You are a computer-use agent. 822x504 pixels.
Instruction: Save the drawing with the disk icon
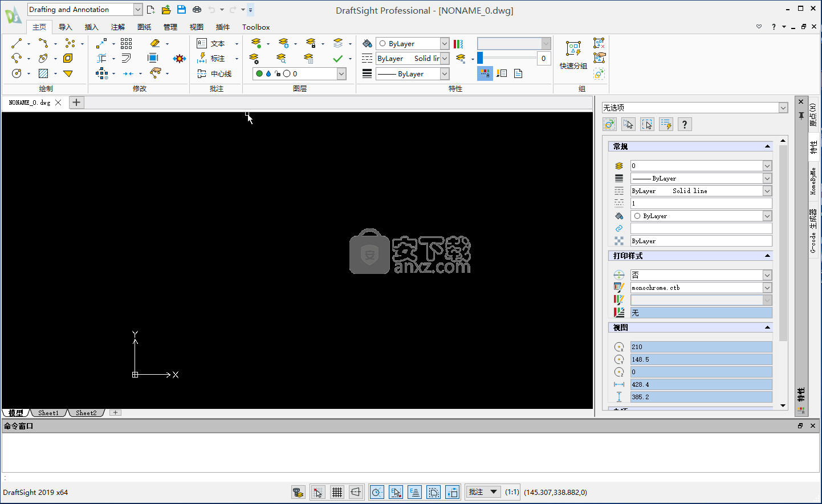181,10
